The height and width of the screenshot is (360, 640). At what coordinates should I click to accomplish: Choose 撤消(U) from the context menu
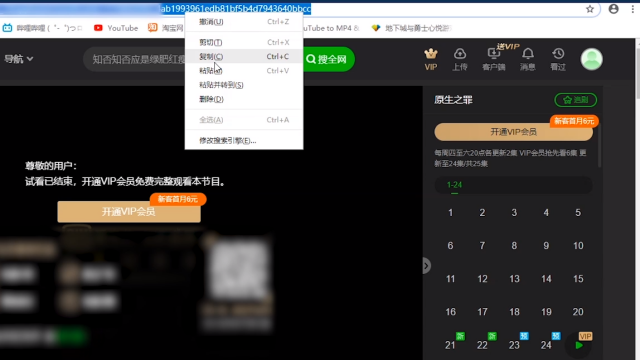click(x=244, y=22)
